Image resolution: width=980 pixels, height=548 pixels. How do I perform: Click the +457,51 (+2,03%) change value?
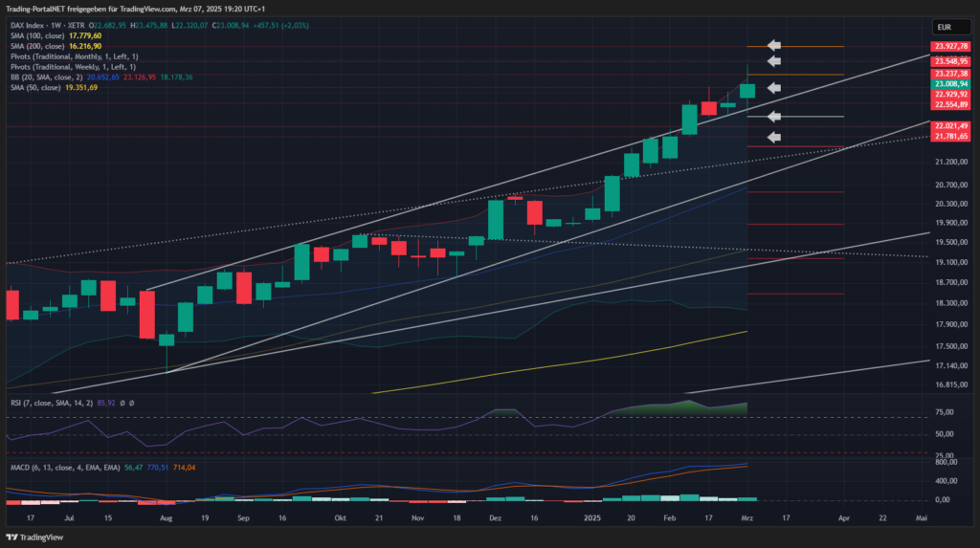coord(280,26)
